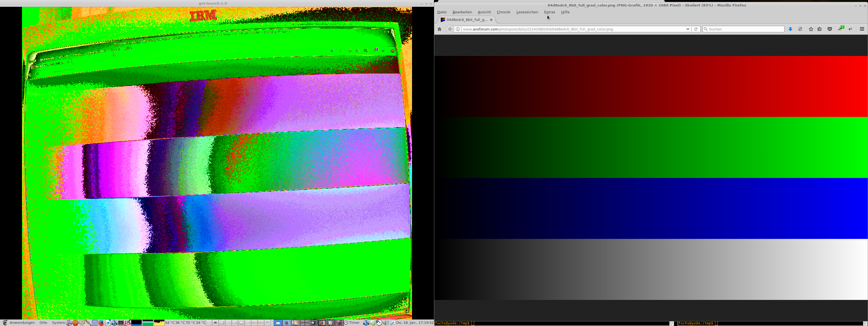
Task: Open the Orte panel menu
Action: (x=43, y=323)
